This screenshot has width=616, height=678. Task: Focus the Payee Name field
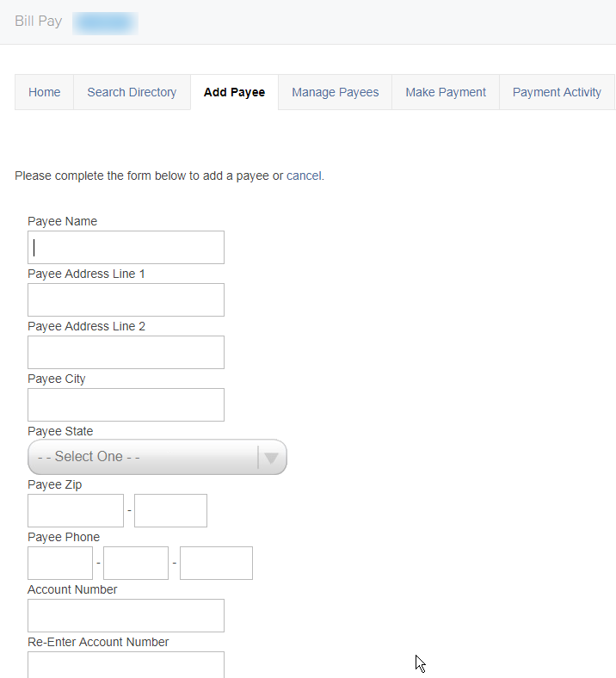tap(126, 247)
